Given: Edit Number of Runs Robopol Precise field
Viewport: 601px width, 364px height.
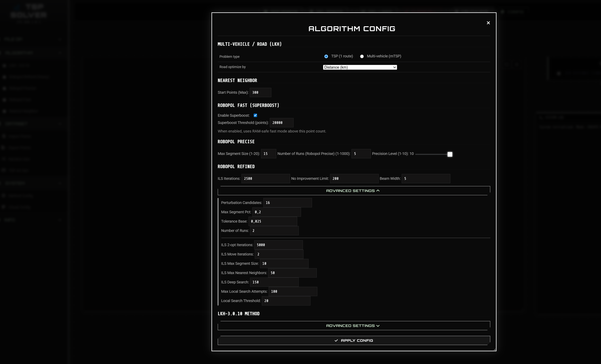Looking at the screenshot, I should (361, 154).
